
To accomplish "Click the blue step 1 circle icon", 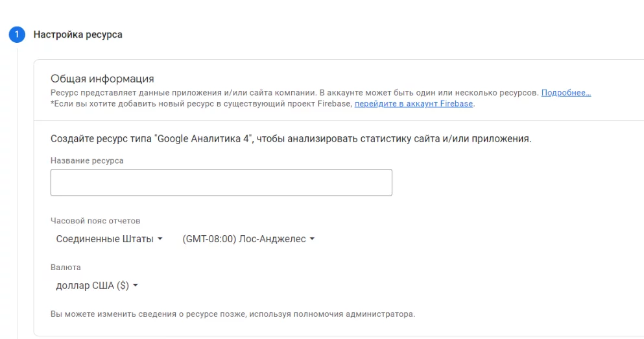I will [17, 34].
